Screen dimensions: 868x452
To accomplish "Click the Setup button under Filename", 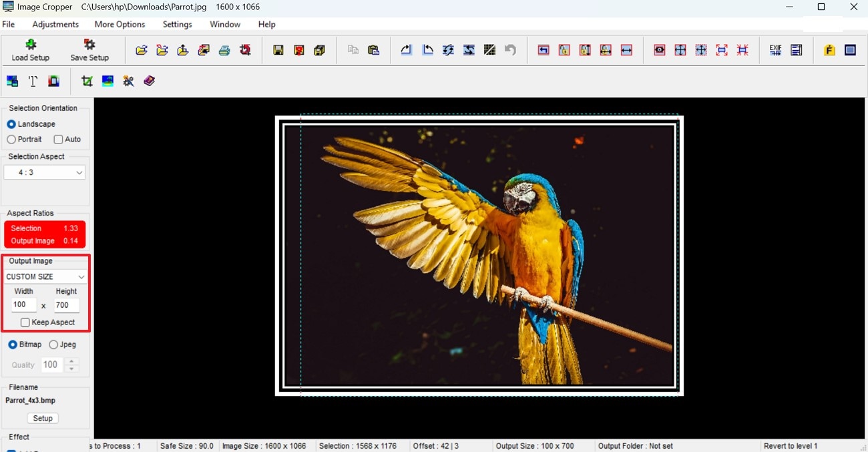I will point(43,418).
